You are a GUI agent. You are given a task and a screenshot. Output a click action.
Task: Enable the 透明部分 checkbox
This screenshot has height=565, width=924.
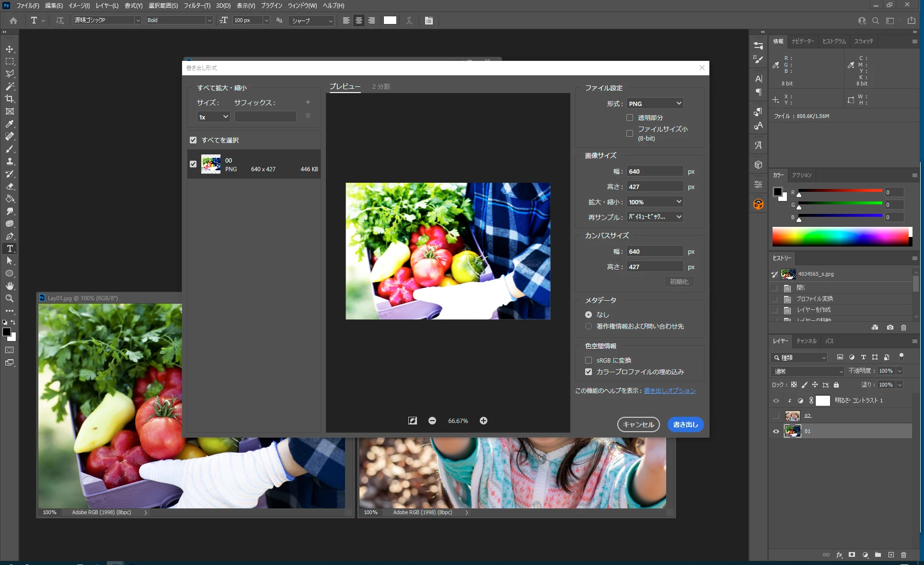point(630,118)
